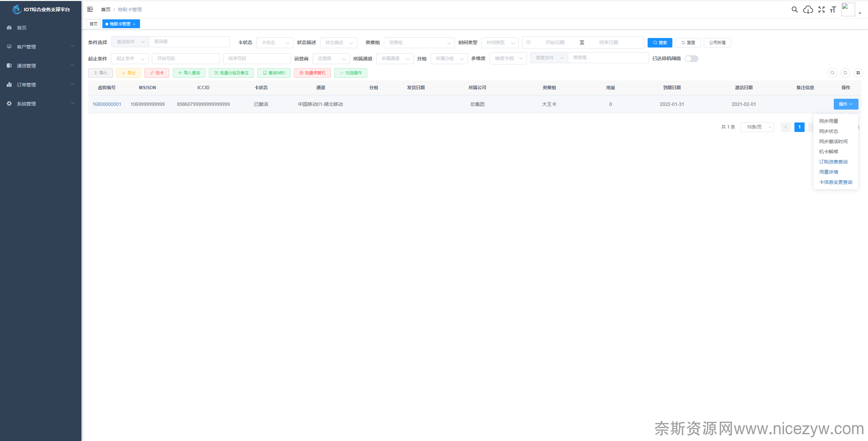This screenshot has height=441, width=868.
Task: Select 同步用量 from the operation menu
Action: click(x=828, y=121)
